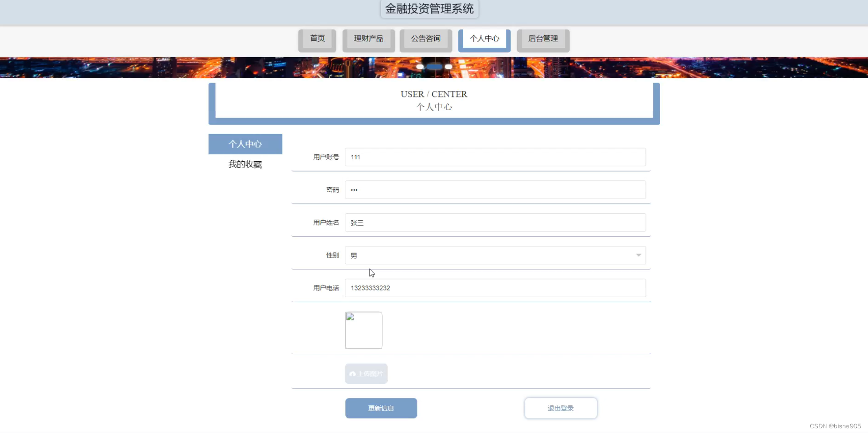Click the 用户姓名 field containing 张三
This screenshot has width=868, height=433.
click(x=495, y=222)
